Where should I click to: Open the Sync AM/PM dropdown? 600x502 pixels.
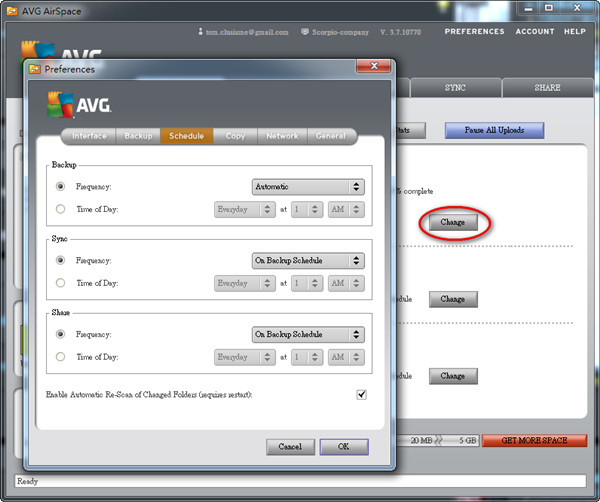[346, 283]
